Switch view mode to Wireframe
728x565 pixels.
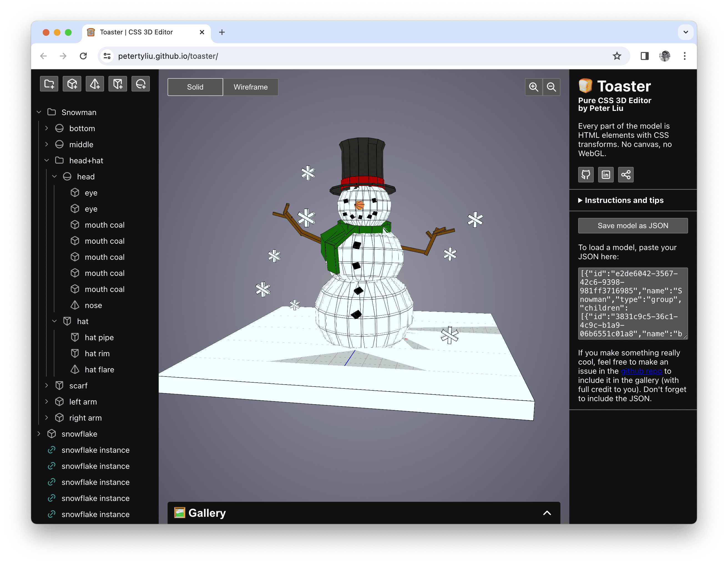(x=250, y=87)
